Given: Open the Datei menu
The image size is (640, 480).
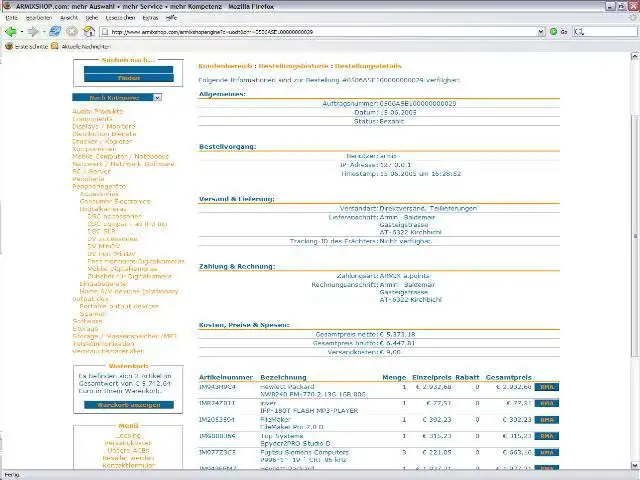Looking at the screenshot, I should 11,18.
